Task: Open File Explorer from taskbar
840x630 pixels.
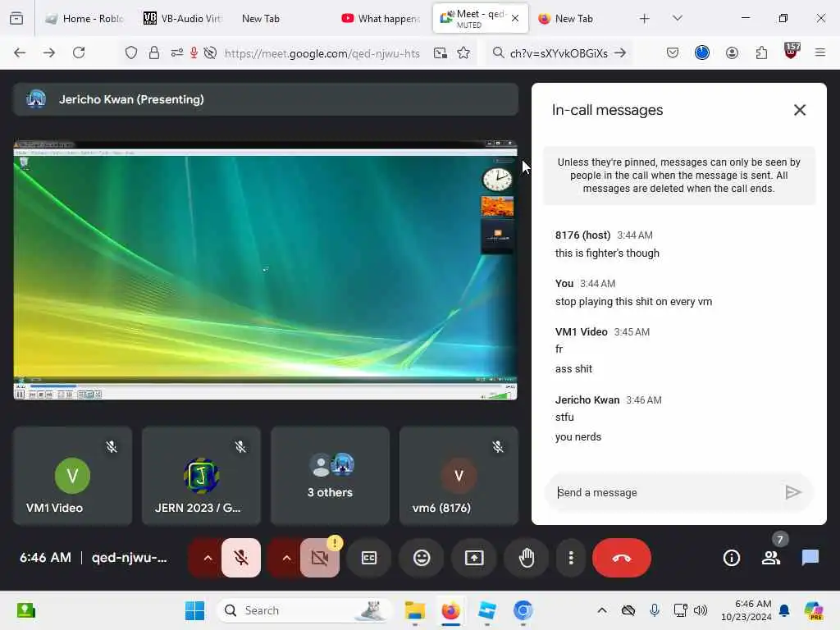Action: pyautogui.click(x=414, y=610)
